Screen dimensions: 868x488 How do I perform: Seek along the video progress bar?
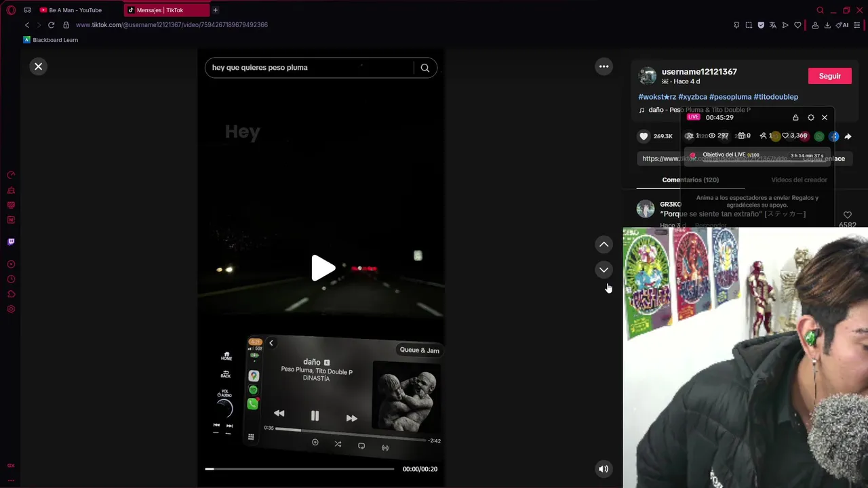coord(300,469)
